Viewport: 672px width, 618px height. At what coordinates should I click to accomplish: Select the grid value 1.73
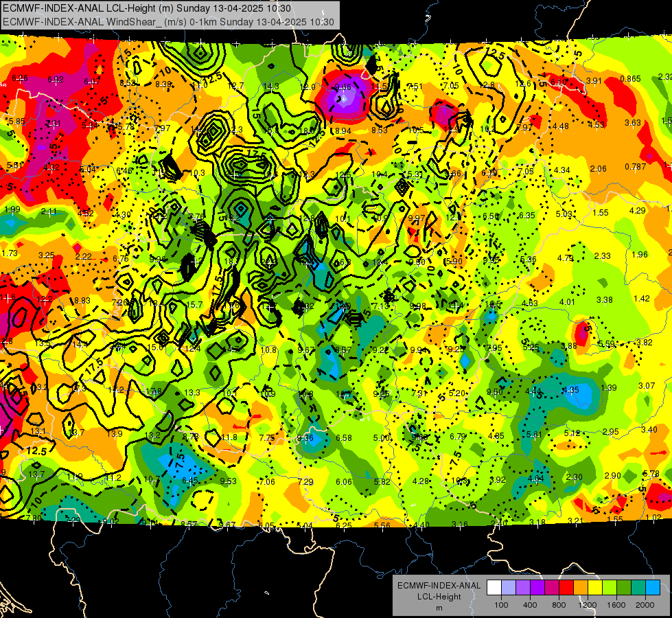point(10,253)
